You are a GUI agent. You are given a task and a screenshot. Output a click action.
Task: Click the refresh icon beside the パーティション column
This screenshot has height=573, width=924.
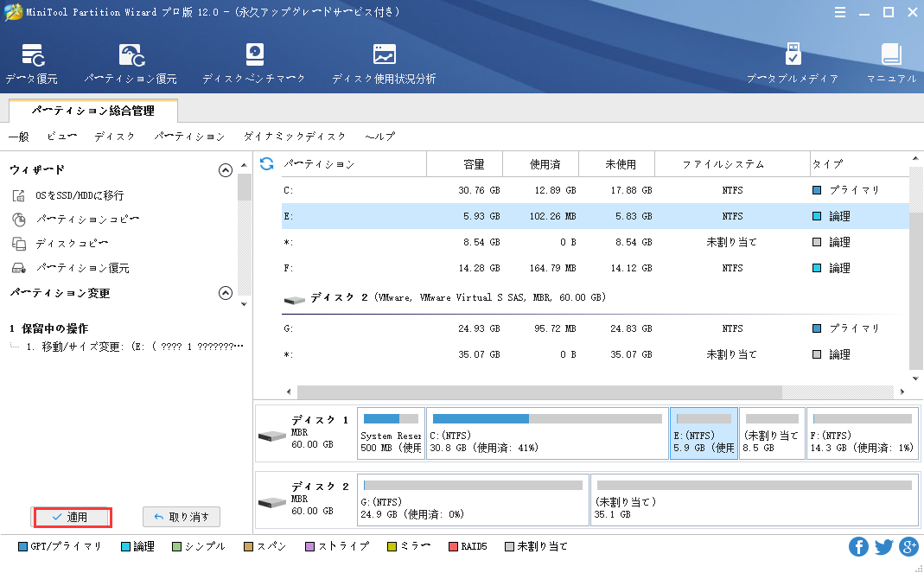tap(267, 163)
